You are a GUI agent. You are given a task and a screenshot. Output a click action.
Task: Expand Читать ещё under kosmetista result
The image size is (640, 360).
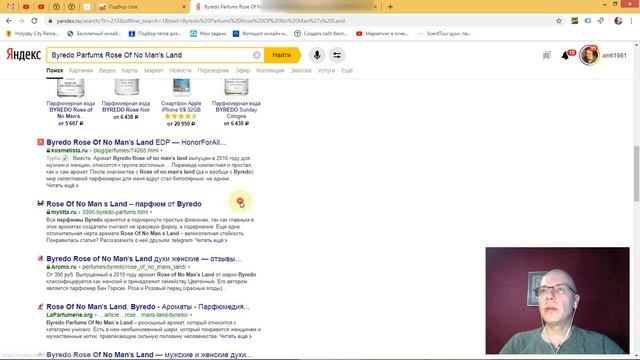pos(62,186)
